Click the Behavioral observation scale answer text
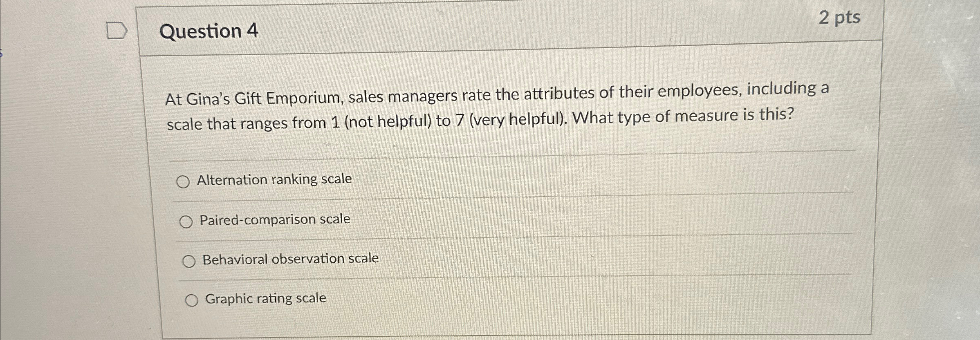The height and width of the screenshot is (340, 980). [x=290, y=258]
